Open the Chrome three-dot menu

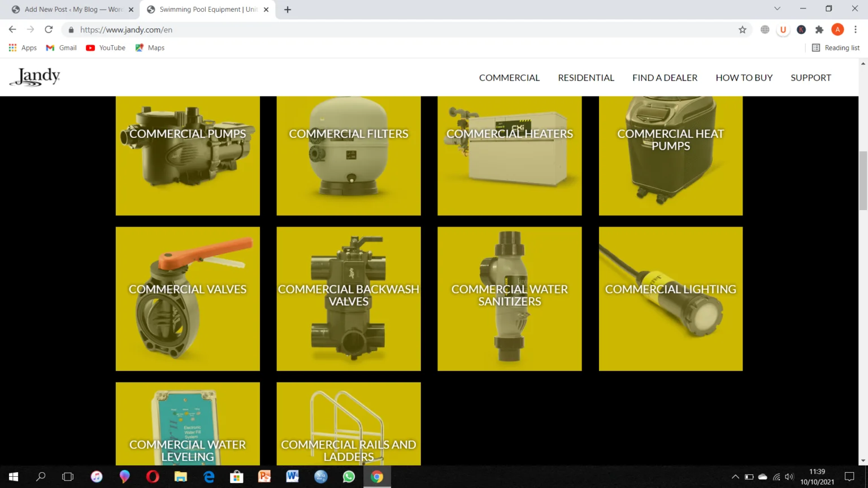856,29
